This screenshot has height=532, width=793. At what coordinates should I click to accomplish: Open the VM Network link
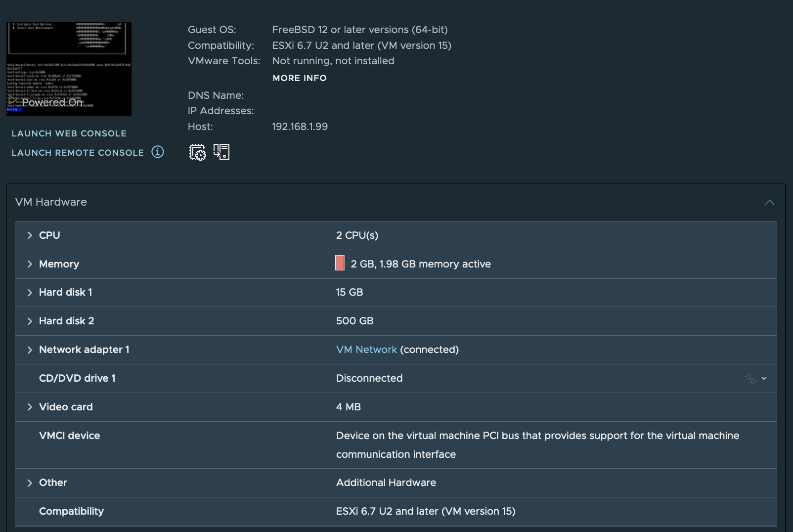coord(366,350)
